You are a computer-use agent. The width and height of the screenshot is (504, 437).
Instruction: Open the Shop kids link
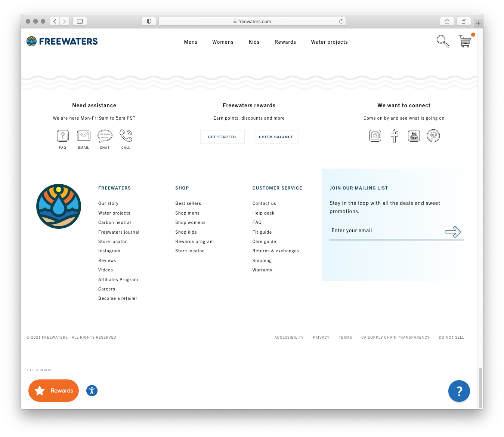pyautogui.click(x=186, y=232)
